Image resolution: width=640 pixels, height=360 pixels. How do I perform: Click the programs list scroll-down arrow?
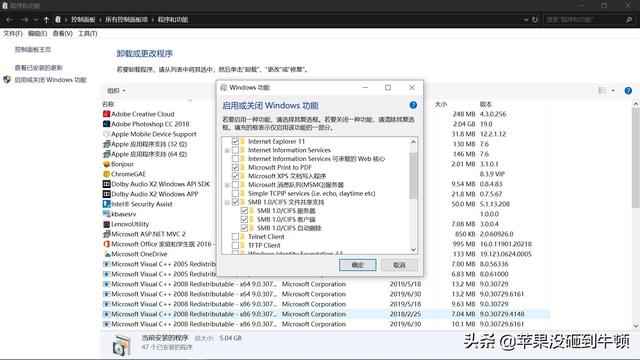coord(636,326)
